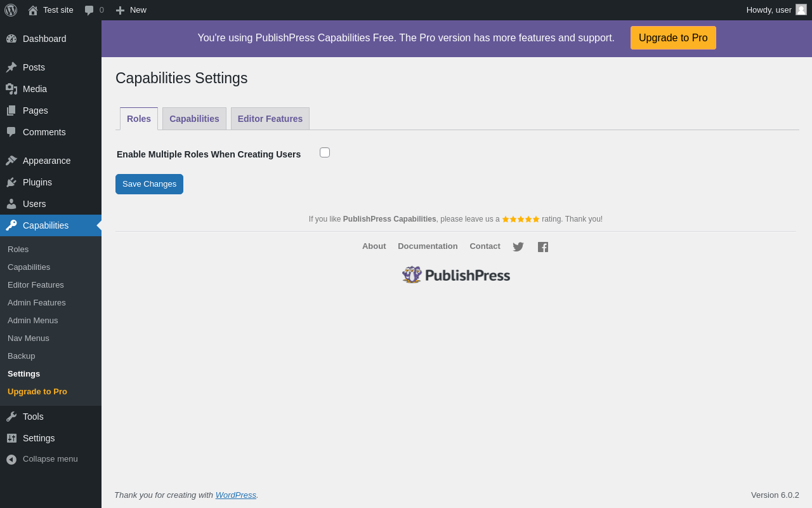Switch to the Editor Features tab

pyautogui.click(x=270, y=119)
